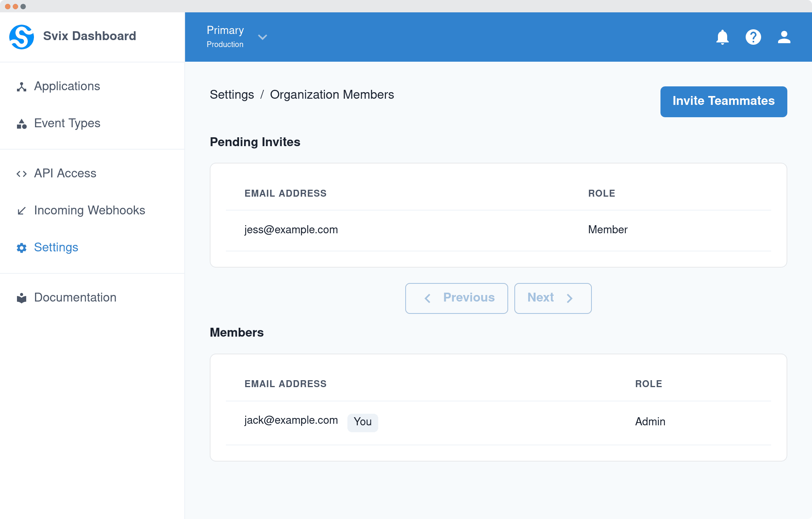Click the Previous pagination button

click(x=457, y=298)
